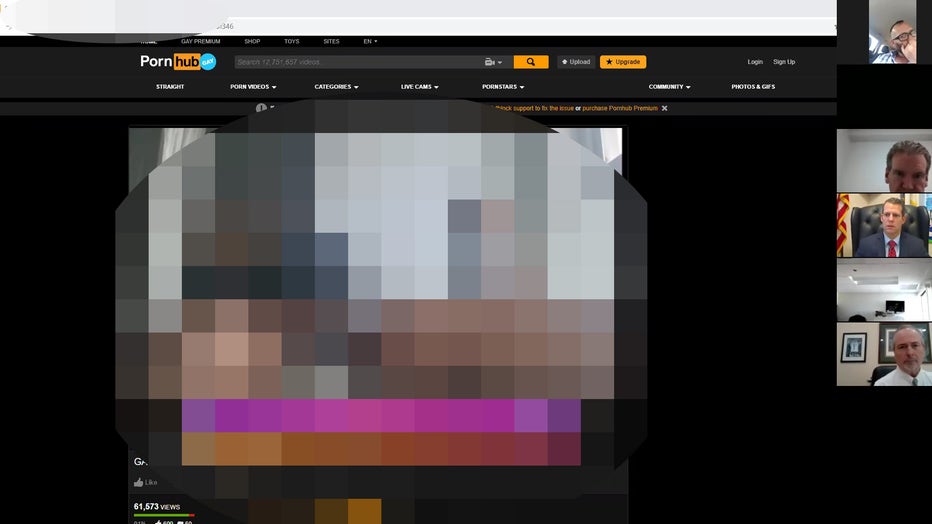Dismiss the notification bar with X icon
932x524 pixels.
pyautogui.click(x=664, y=108)
